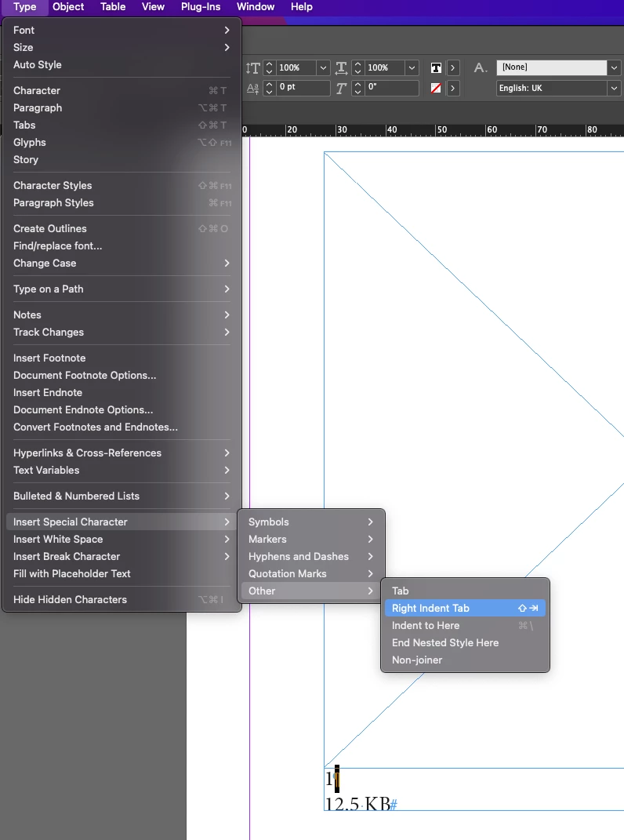This screenshot has width=624, height=840.
Task: Open the Glyphs panel entry
Action: click(x=122, y=142)
